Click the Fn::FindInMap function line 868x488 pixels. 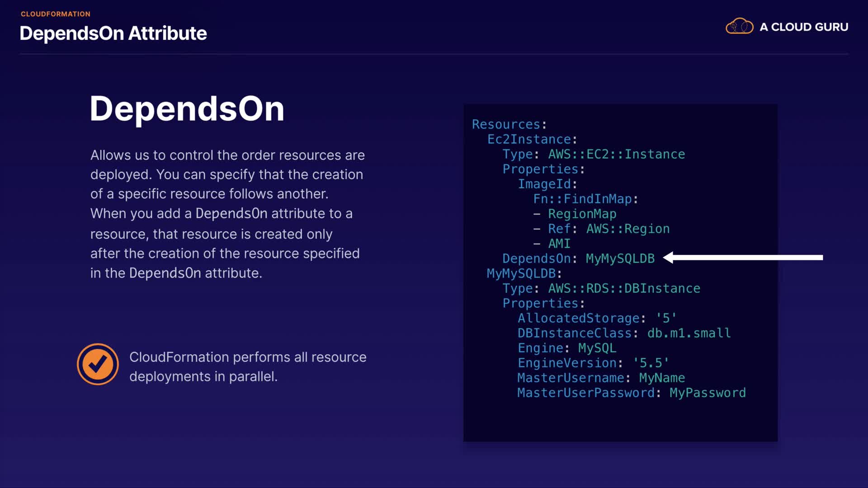pyautogui.click(x=585, y=199)
